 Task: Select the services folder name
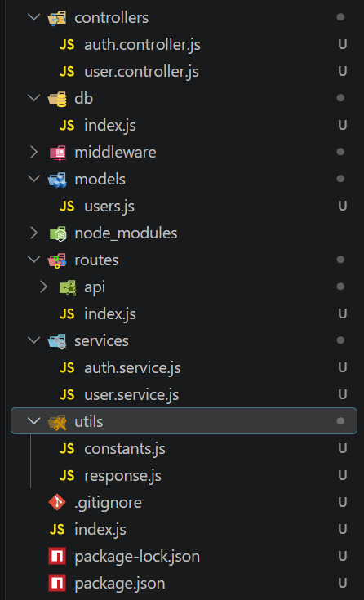click(101, 341)
